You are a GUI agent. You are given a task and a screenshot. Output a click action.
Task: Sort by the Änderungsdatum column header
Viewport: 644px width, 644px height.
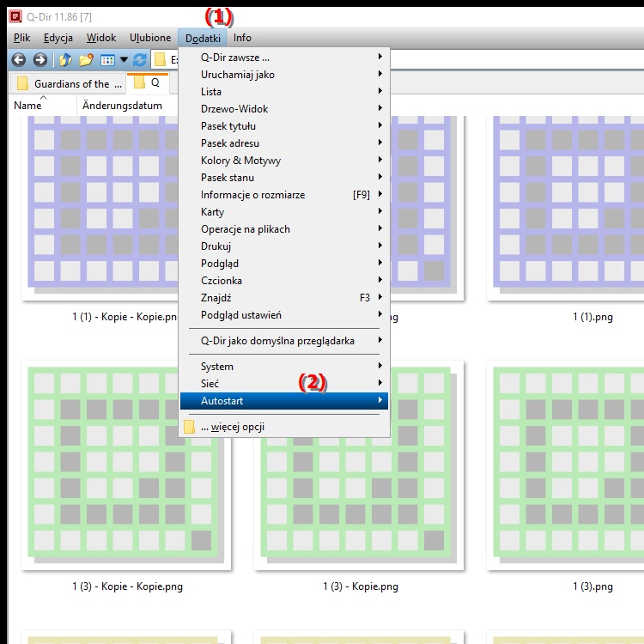point(122,106)
